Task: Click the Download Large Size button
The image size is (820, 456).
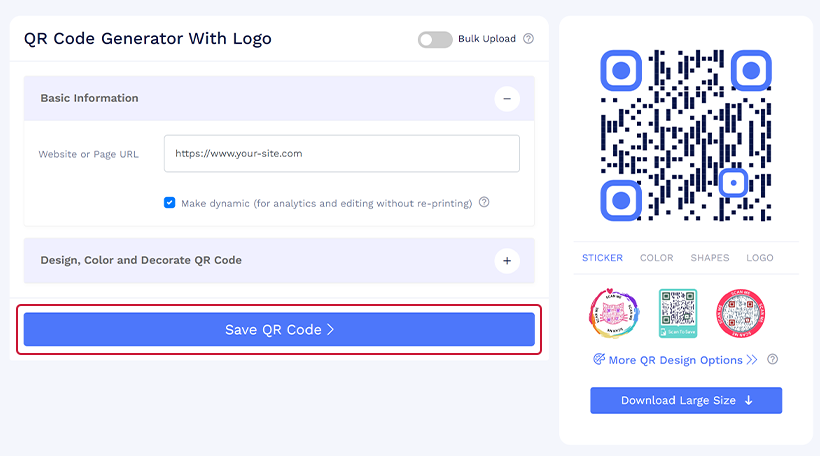Action: pos(686,401)
